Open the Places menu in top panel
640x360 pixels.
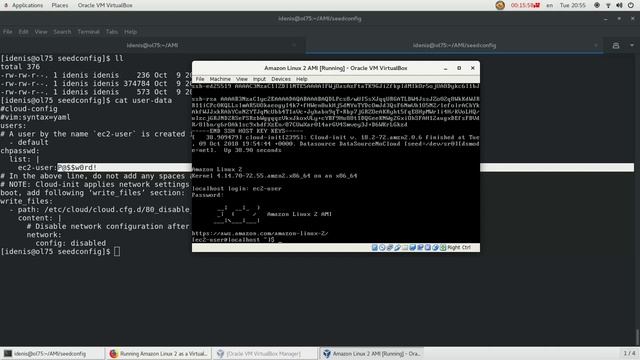pos(60,5)
